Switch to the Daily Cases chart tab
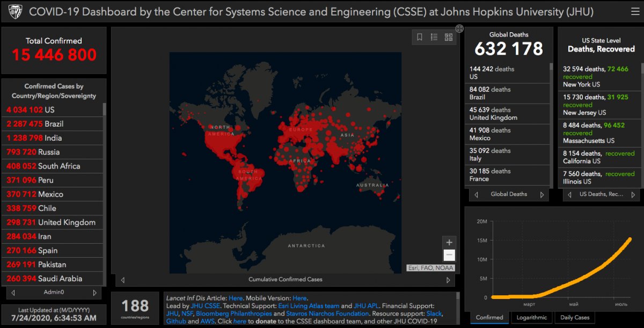Screen dimensions: 644x328 click(x=575, y=318)
